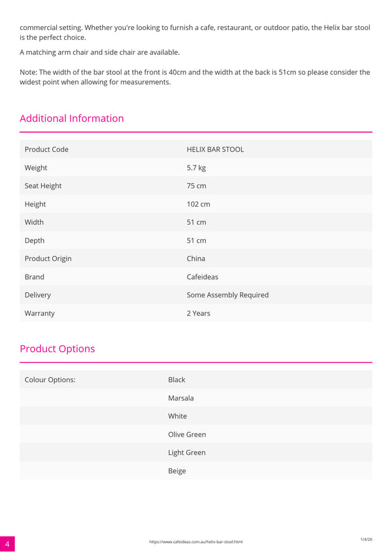
Task: Click the Width row label
Action: [35, 222]
